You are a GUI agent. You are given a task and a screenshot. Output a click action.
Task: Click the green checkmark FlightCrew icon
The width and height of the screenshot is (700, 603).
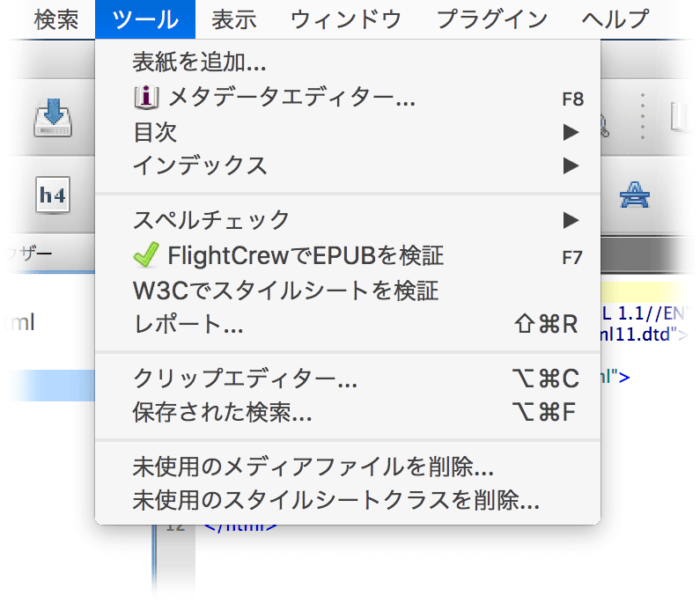click(x=146, y=255)
